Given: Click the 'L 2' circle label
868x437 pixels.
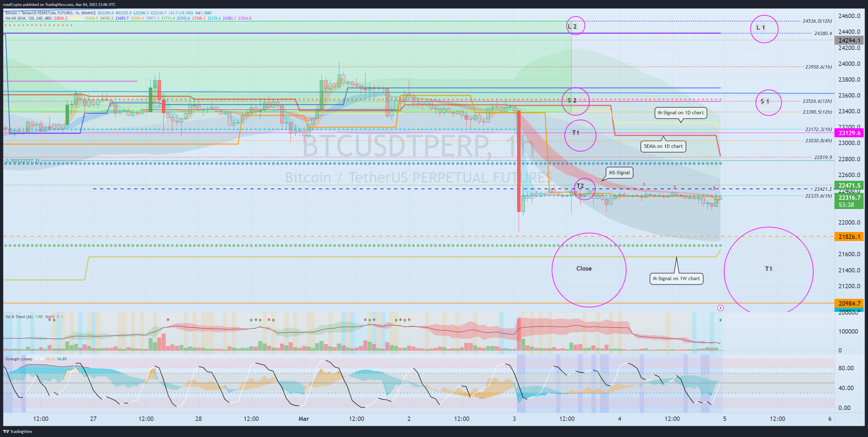Looking at the screenshot, I should [x=572, y=27].
